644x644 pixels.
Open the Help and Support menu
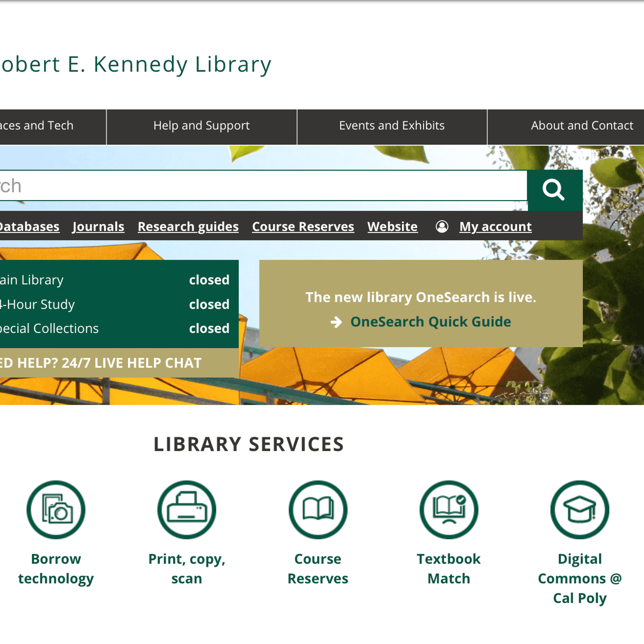pyautogui.click(x=201, y=126)
